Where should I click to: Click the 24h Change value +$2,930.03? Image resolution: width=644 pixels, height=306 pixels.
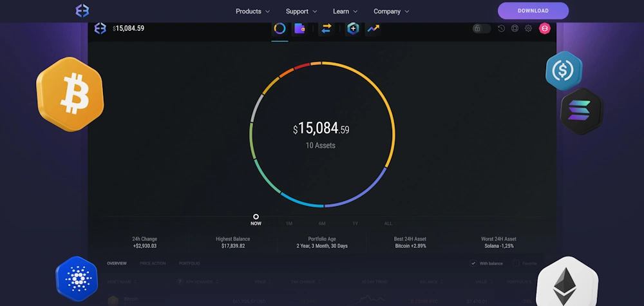(144, 246)
